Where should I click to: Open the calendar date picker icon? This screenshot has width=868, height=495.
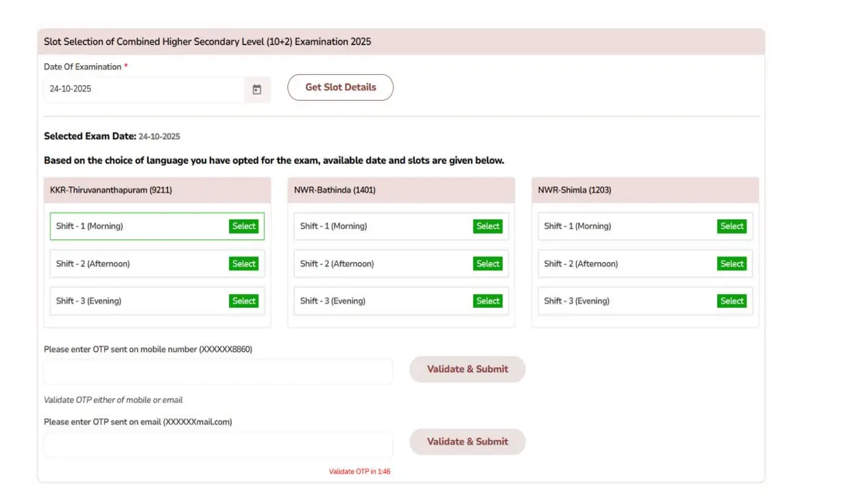coord(256,89)
